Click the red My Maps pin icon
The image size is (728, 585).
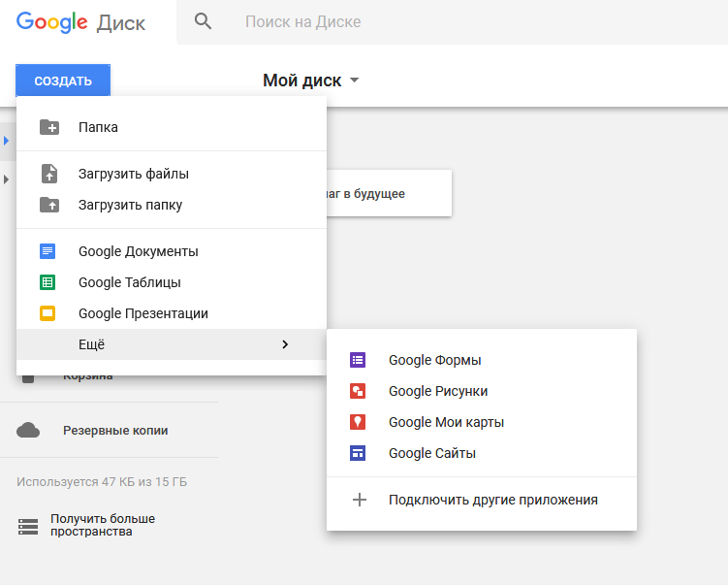pos(358,422)
